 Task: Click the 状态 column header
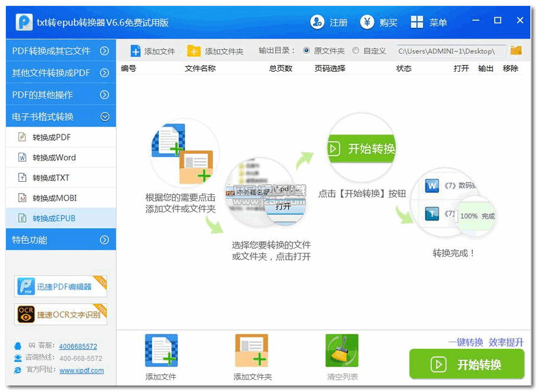pyautogui.click(x=404, y=68)
